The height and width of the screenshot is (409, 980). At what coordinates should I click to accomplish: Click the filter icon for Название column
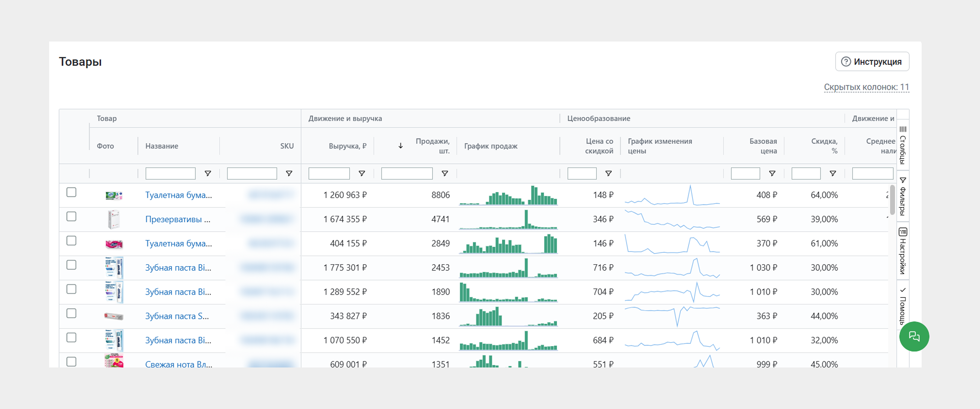(x=208, y=173)
